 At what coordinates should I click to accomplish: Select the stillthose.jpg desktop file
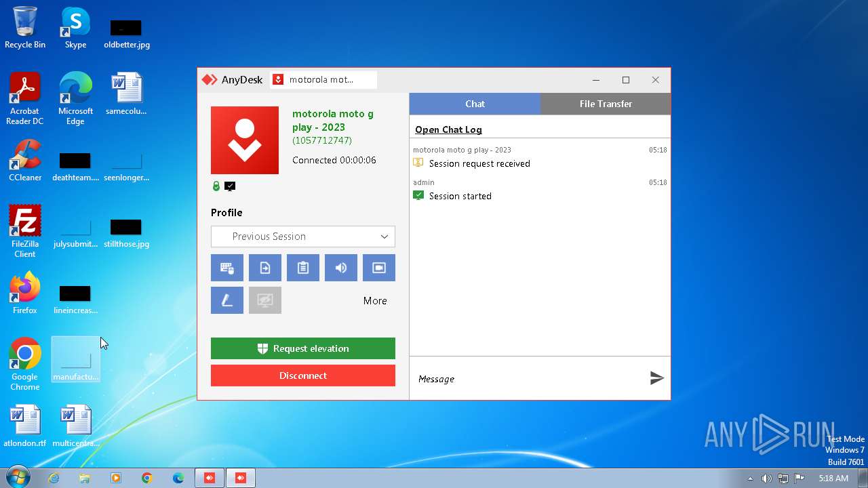pyautogui.click(x=126, y=233)
